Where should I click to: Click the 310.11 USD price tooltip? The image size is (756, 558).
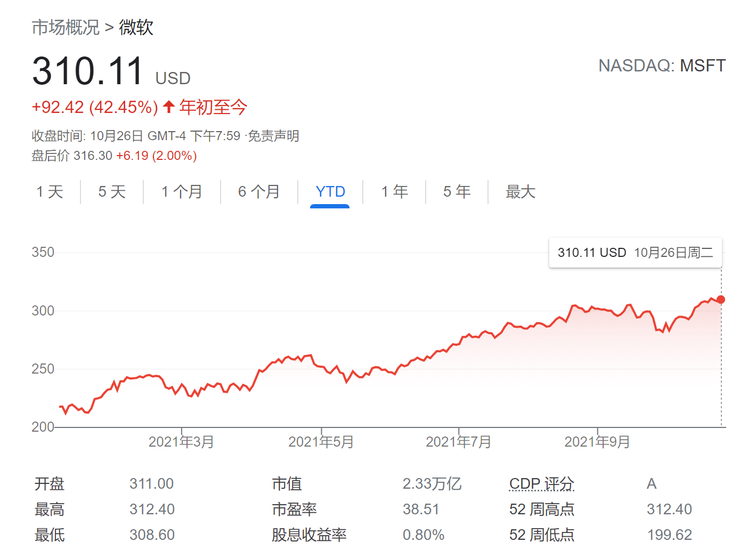[x=635, y=253]
